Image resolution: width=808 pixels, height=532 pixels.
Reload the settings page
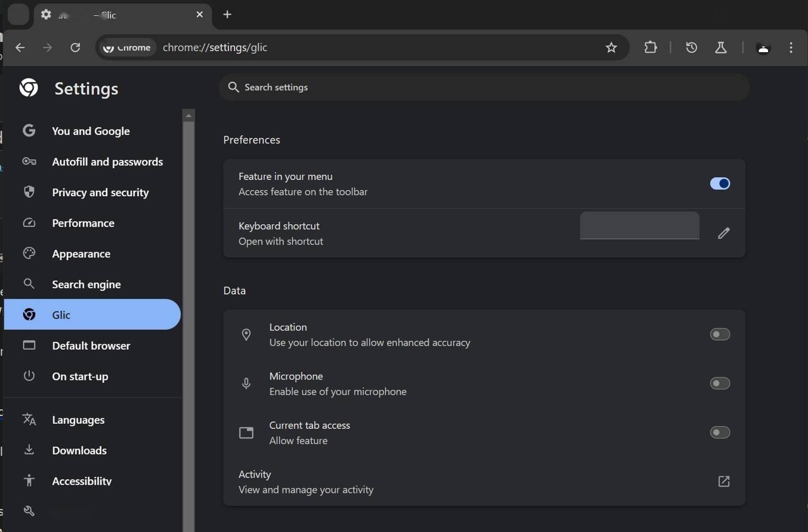[75, 48]
